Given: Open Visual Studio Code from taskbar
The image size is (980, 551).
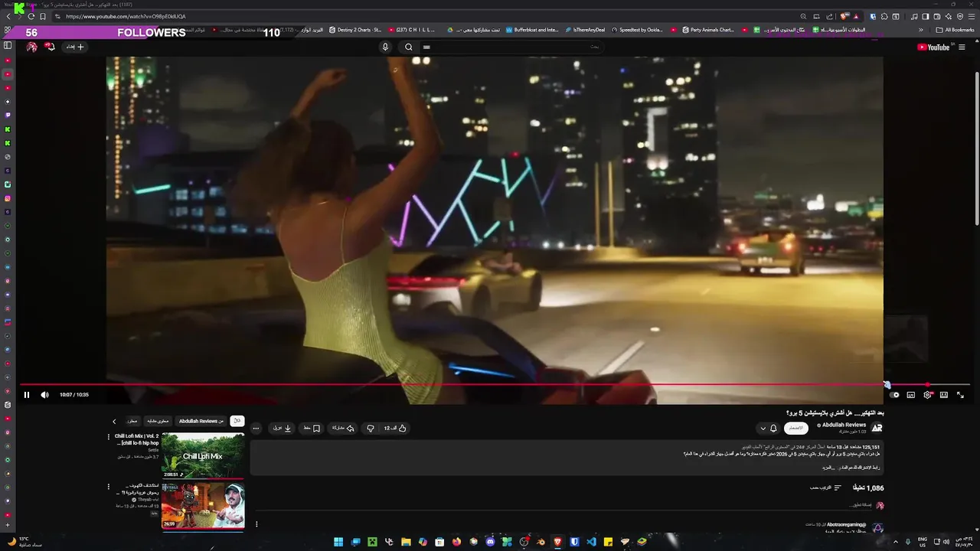Looking at the screenshot, I should [x=591, y=542].
